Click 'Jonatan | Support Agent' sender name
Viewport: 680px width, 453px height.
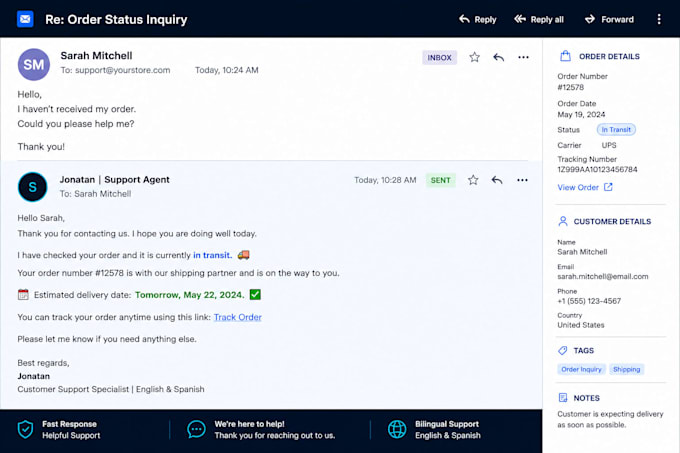coord(114,179)
